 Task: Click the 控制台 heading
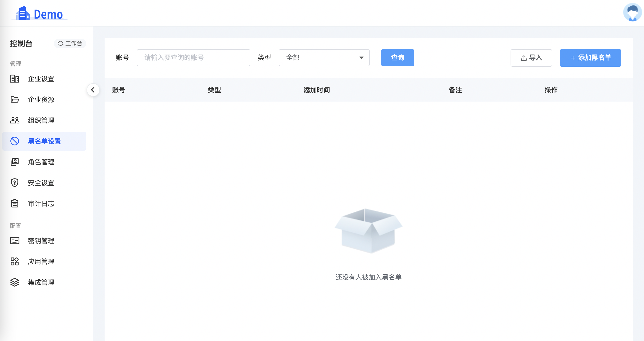coord(21,44)
